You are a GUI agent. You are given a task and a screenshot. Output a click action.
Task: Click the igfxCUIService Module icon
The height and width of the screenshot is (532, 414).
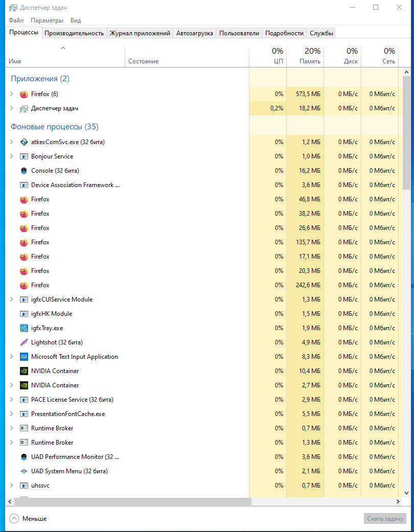[24, 299]
